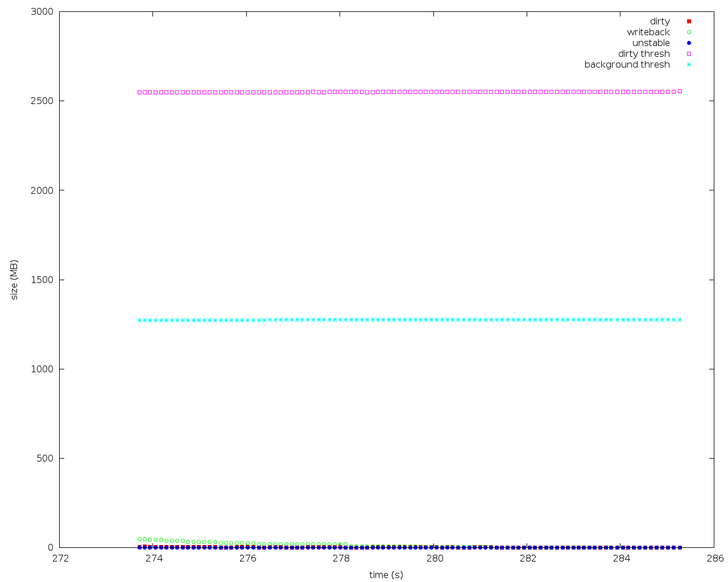Click the magenta square dirty thresh marker

pyautogui.click(x=689, y=54)
